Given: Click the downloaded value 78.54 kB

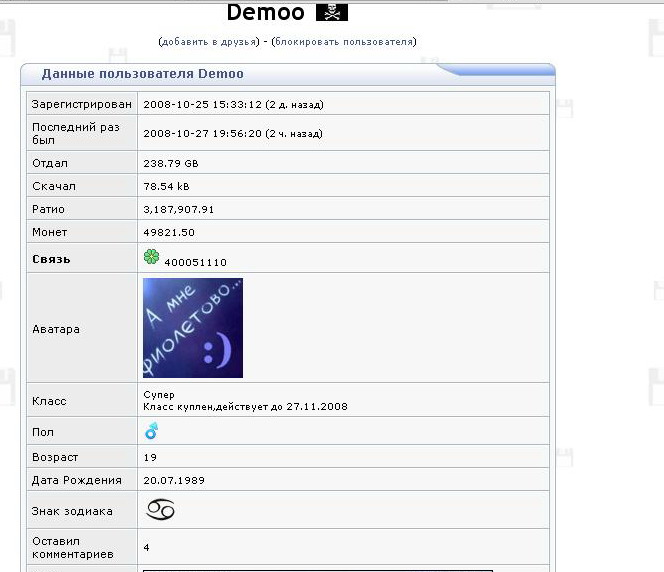Looking at the screenshot, I should pos(166,186).
